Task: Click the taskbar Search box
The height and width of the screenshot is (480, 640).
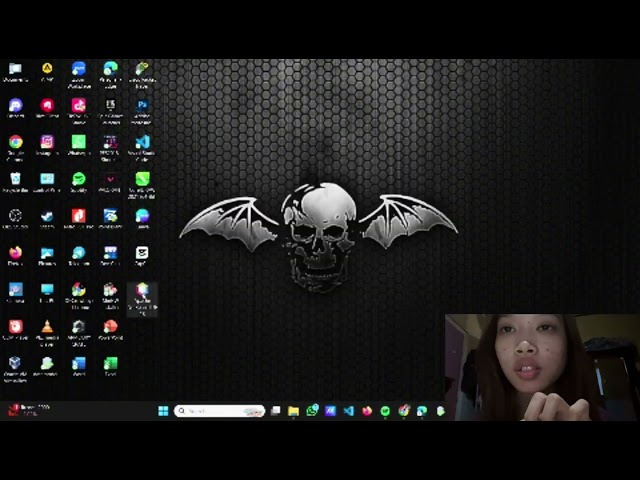Action: click(x=220, y=411)
